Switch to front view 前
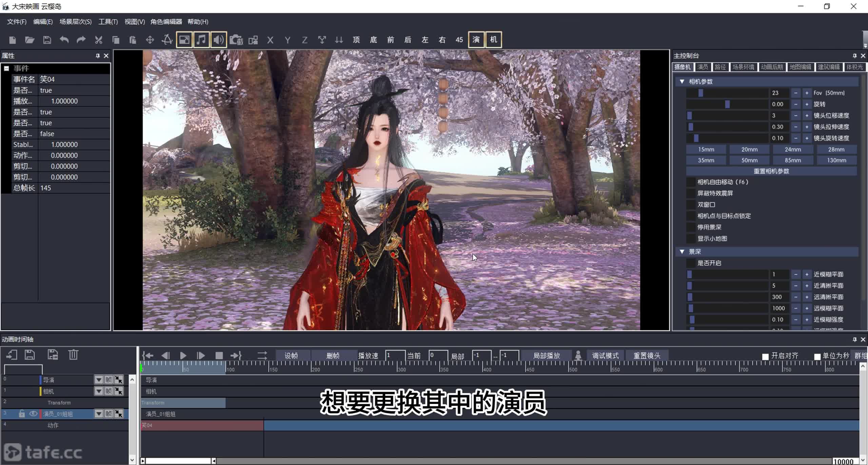The height and width of the screenshot is (465, 868). pyautogui.click(x=391, y=40)
